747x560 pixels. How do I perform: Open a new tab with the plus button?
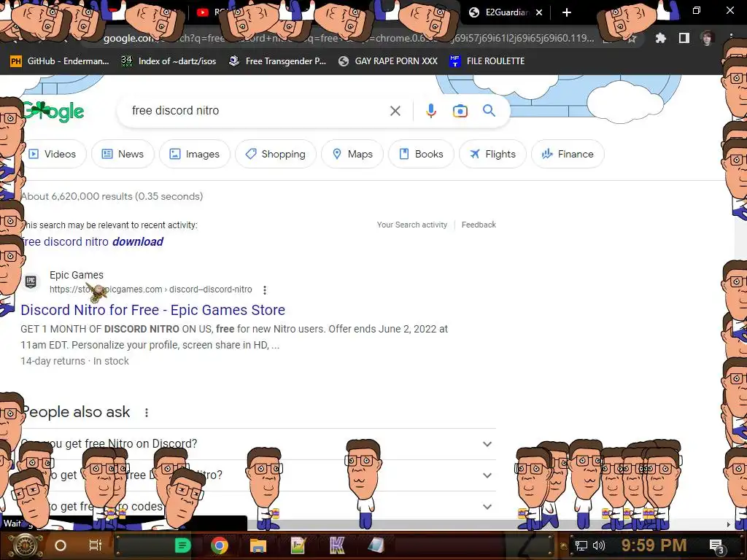(566, 12)
